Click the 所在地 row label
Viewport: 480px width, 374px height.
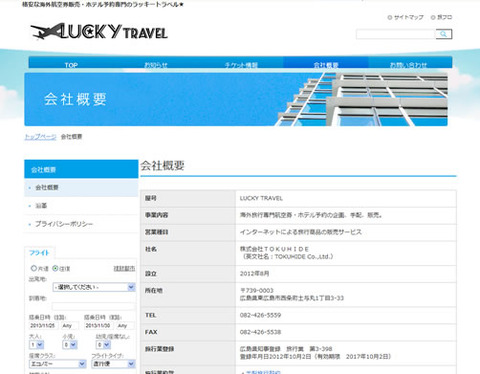coord(154,291)
